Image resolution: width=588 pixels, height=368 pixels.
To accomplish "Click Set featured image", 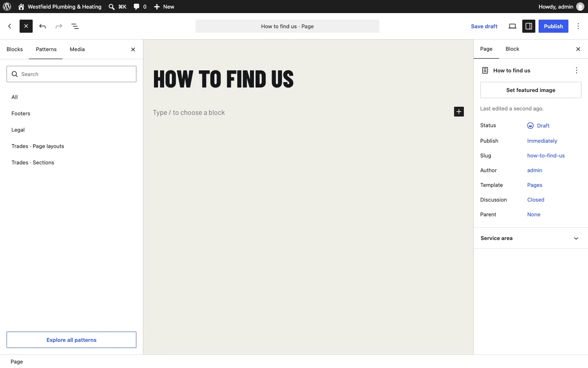I will point(531,90).
